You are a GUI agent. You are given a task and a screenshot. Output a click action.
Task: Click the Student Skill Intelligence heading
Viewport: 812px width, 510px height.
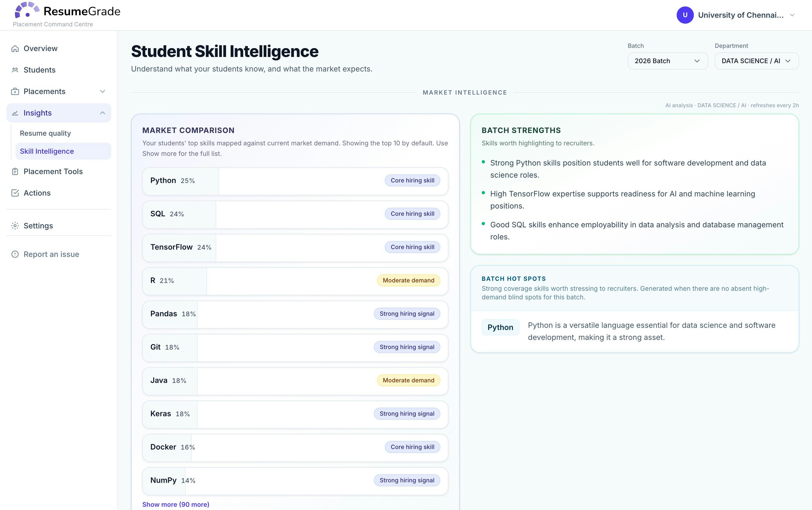coord(225,52)
